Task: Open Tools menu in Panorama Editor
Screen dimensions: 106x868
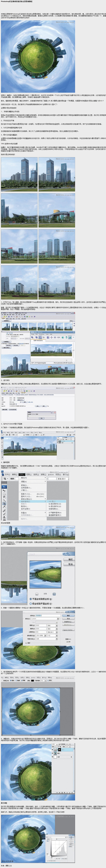Action: point(47,335)
